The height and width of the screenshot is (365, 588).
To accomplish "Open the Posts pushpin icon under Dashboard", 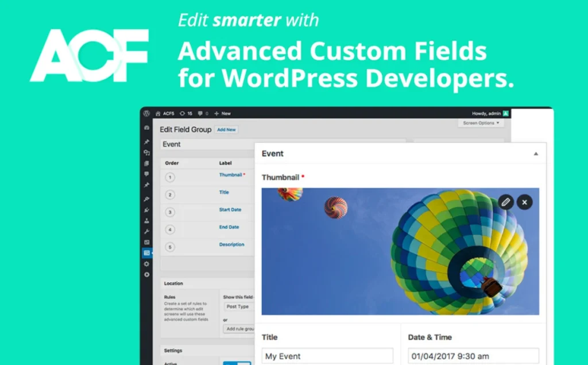I will pos(146,141).
